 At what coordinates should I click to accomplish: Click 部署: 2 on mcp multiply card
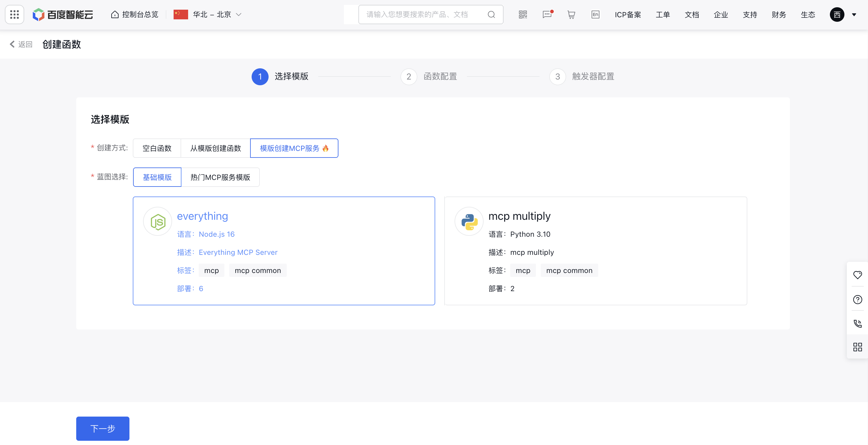tap(501, 289)
